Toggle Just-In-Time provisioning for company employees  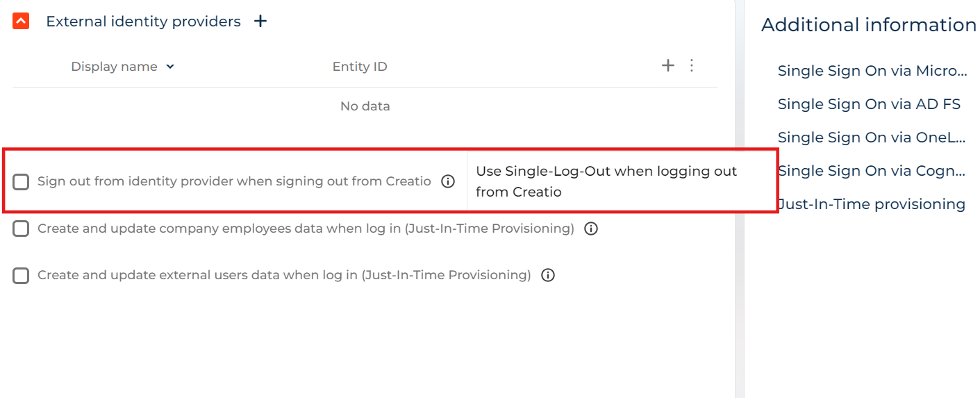tap(21, 229)
